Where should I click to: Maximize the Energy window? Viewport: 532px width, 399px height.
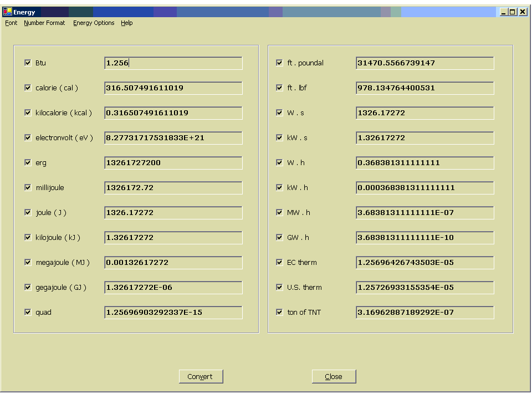pyautogui.click(x=513, y=12)
